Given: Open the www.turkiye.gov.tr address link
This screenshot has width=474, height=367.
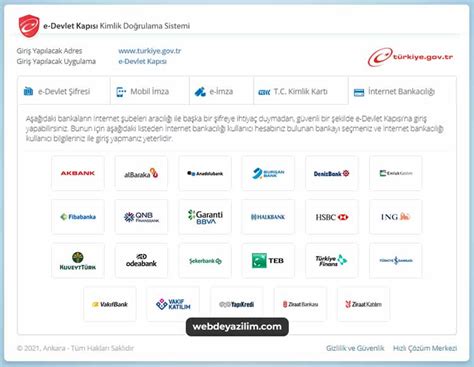Looking at the screenshot, I should coord(150,51).
